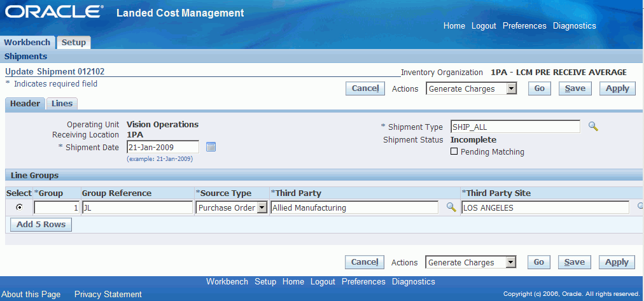Click the footer Workbench link
Viewport: 644px width, 301px height.
pos(227,282)
